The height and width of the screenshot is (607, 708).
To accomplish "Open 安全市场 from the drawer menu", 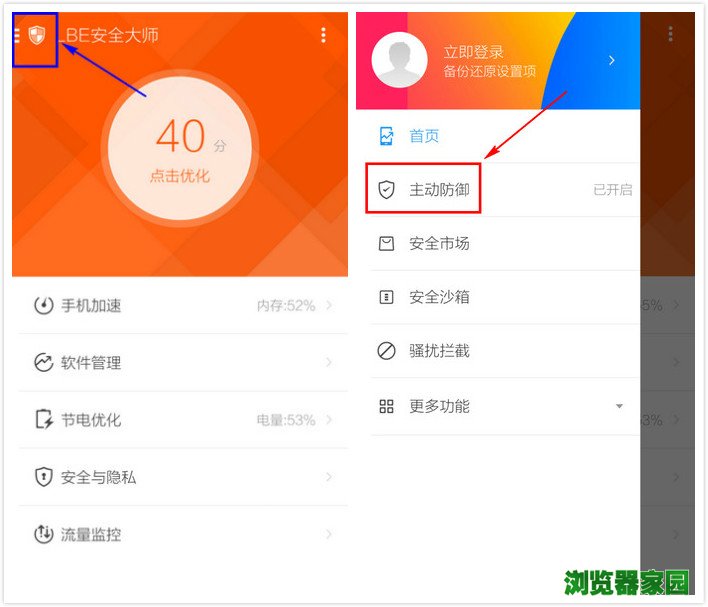I will click(x=438, y=244).
